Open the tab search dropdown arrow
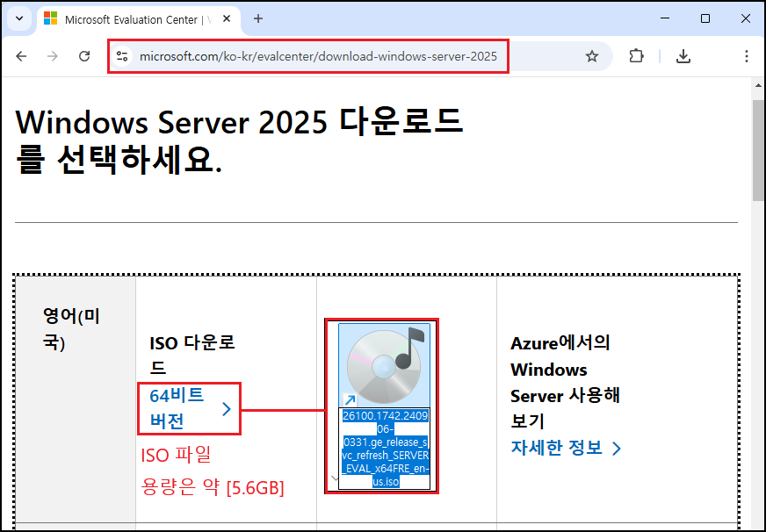This screenshot has height=532, width=766. point(19,18)
